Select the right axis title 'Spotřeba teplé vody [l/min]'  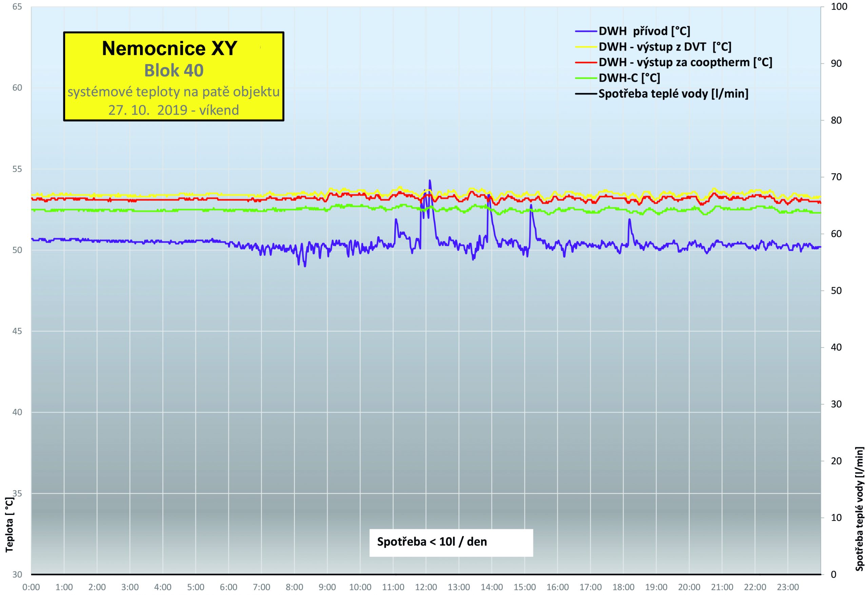(x=860, y=509)
